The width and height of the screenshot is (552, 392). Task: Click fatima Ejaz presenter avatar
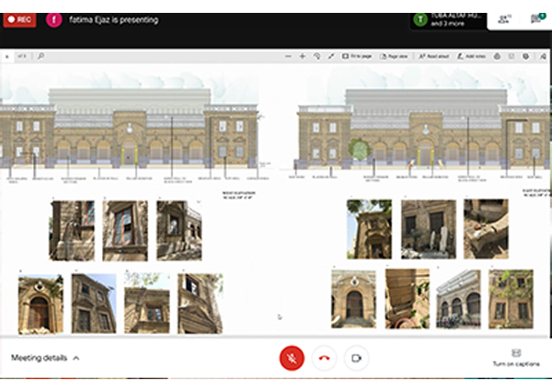[x=54, y=18]
